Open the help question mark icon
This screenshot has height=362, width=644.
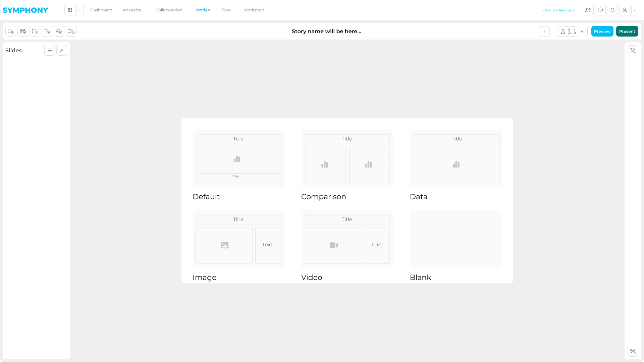point(600,10)
